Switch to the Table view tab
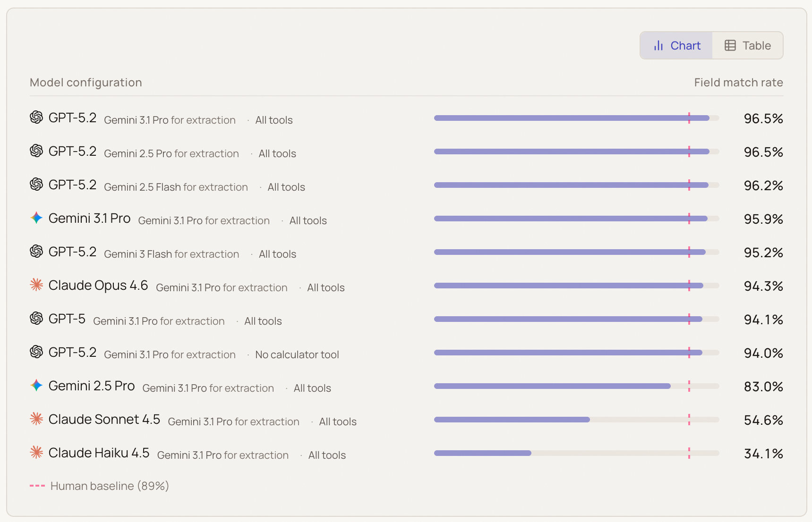The image size is (812, 522). coord(747,46)
